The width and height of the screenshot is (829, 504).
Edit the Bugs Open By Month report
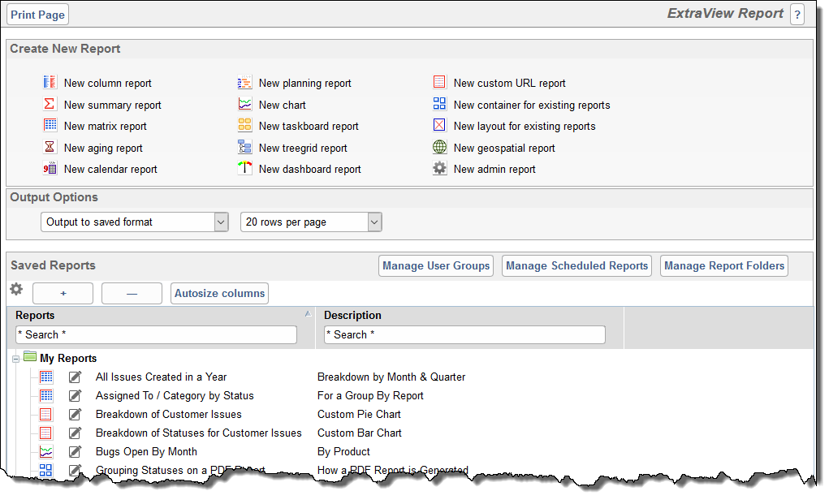coord(75,452)
